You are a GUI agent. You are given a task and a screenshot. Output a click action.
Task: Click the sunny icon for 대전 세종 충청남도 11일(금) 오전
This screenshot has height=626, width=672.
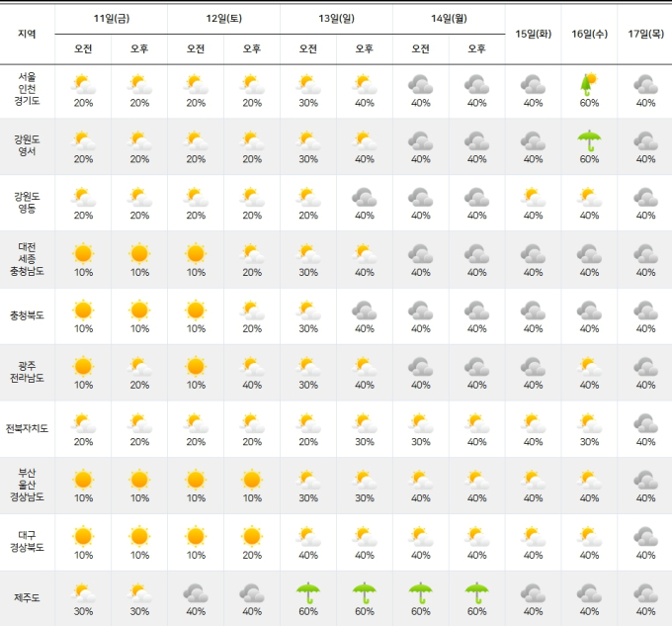(83, 253)
